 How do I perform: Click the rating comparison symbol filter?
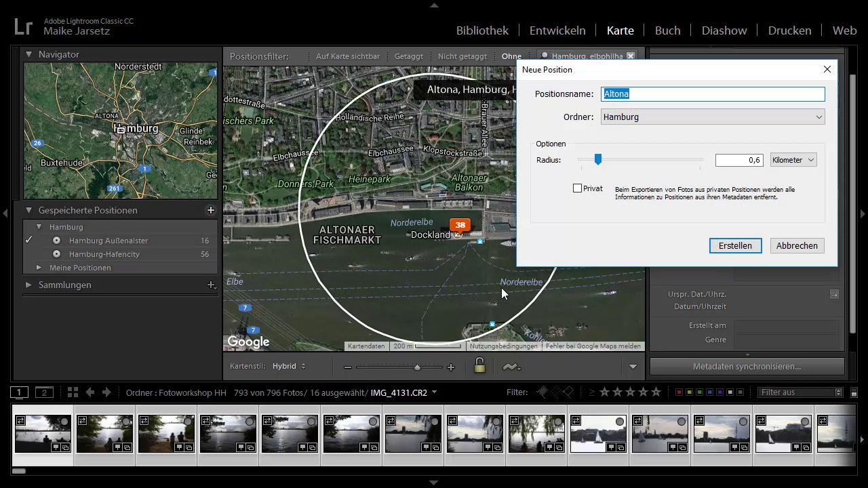tap(591, 392)
